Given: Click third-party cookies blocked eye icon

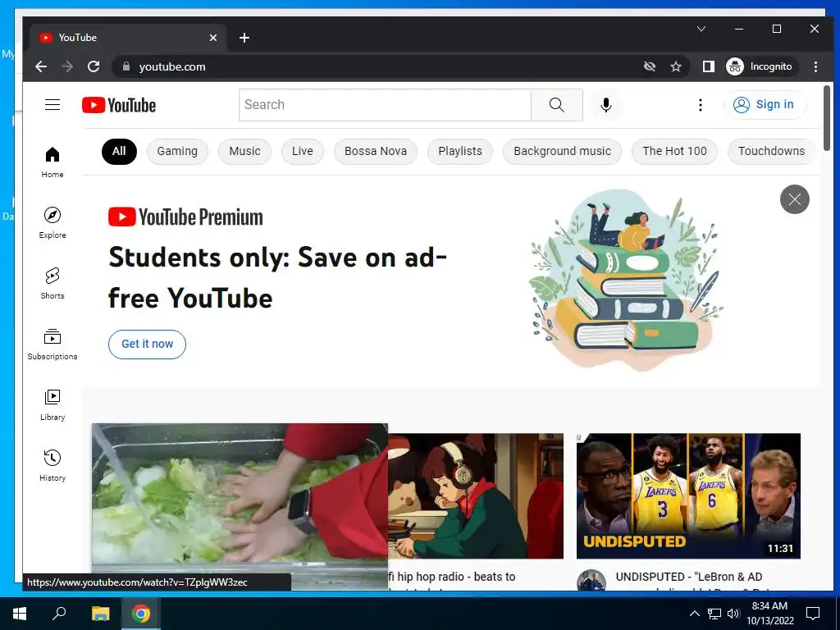Looking at the screenshot, I should [x=650, y=66].
